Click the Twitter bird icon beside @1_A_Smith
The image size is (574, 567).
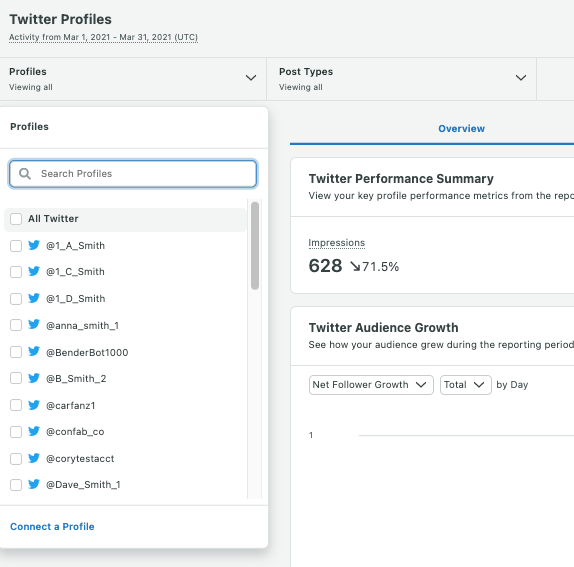point(34,245)
